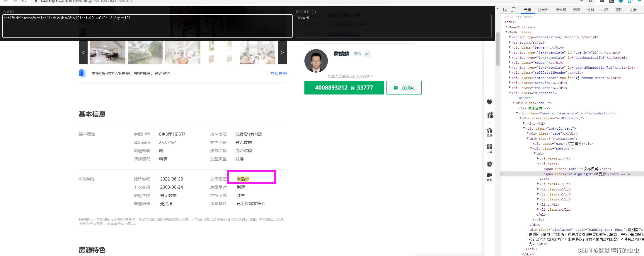This screenshot has width=644, height=256.
Task: Click the RESULTS output box
Action: pos(394,26)
